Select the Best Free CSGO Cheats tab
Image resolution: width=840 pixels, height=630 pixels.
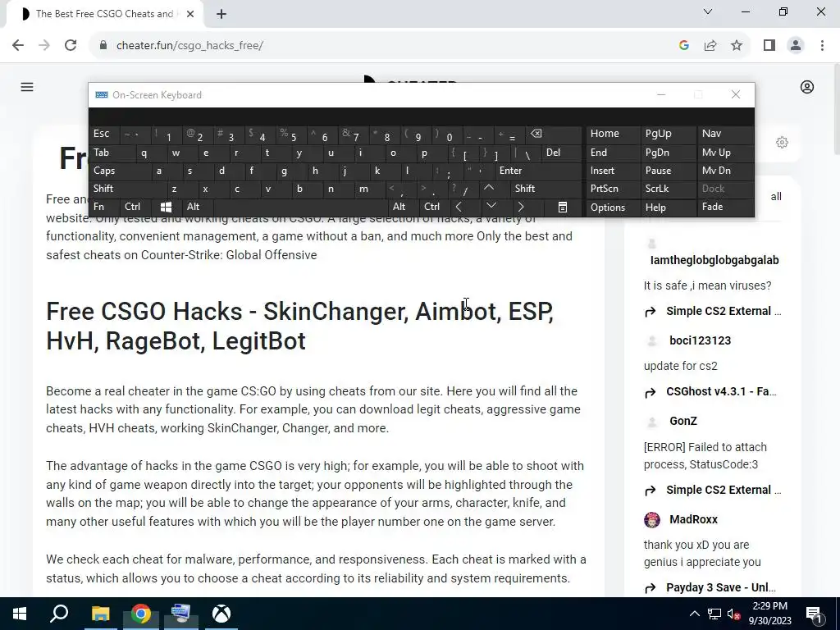pyautogui.click(x=104, y=14)
